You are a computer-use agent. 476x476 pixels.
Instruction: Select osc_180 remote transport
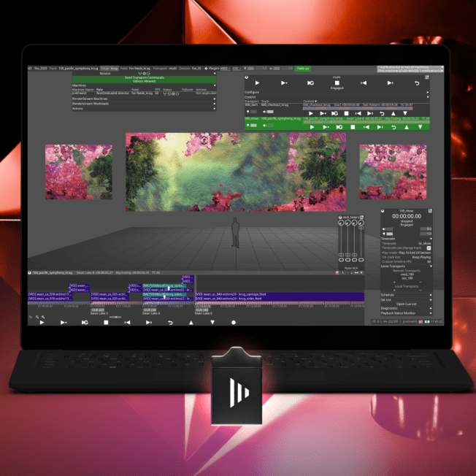[x=407, y=278]
